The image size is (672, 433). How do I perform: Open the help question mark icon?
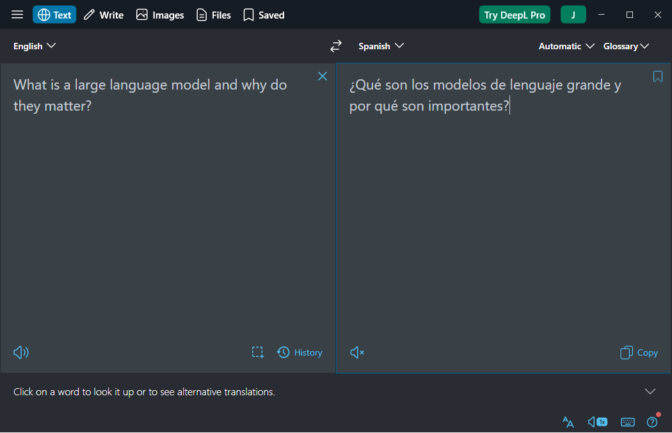652,422
